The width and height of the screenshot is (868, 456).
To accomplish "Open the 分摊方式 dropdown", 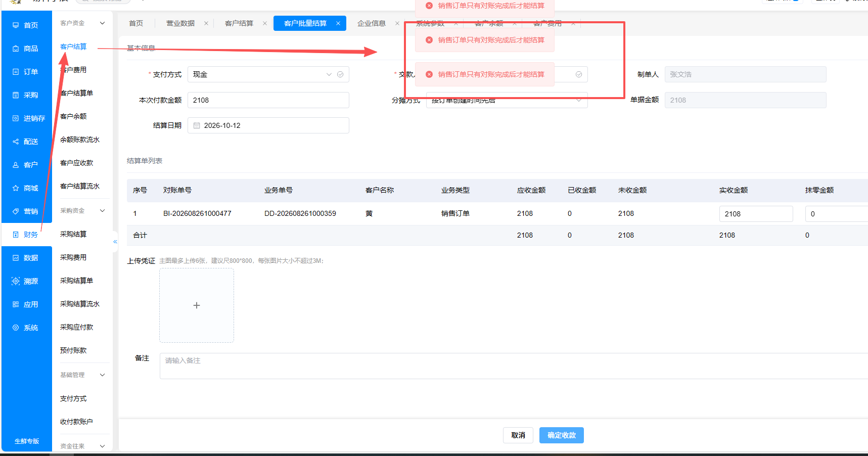I will (507, 100).
